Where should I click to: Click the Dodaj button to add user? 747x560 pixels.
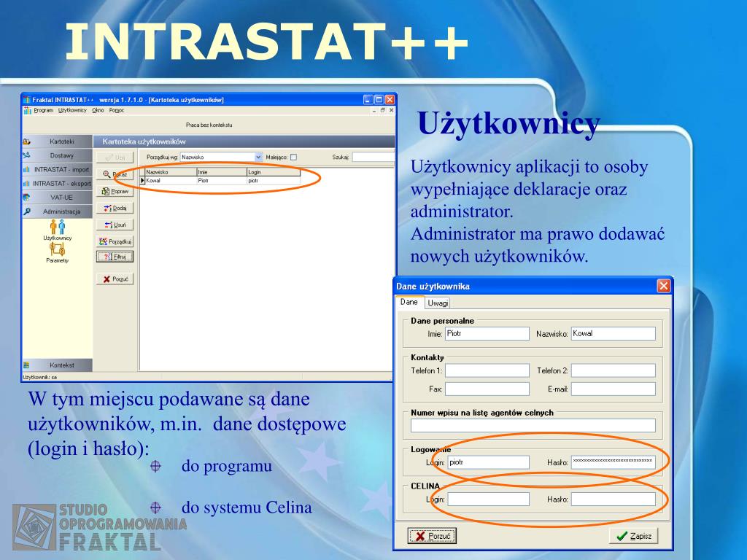coord(115,208)
